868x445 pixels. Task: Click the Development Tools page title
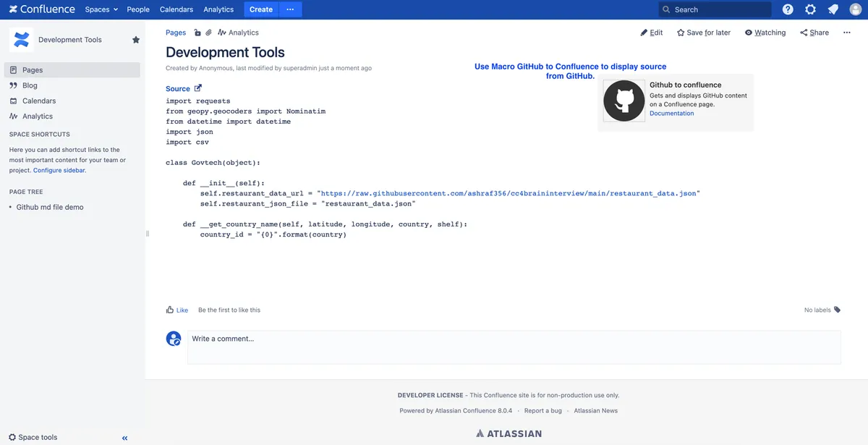coord(225,52)
